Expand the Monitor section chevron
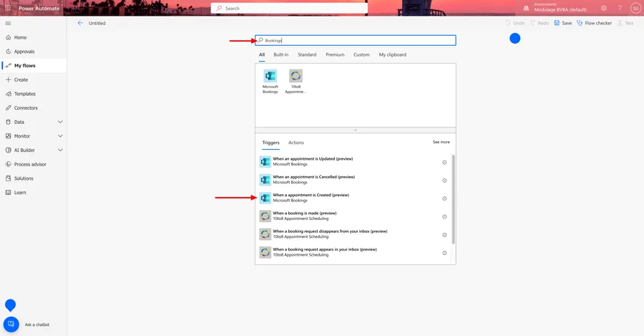 pyautogui.click(x=60, y=136)
